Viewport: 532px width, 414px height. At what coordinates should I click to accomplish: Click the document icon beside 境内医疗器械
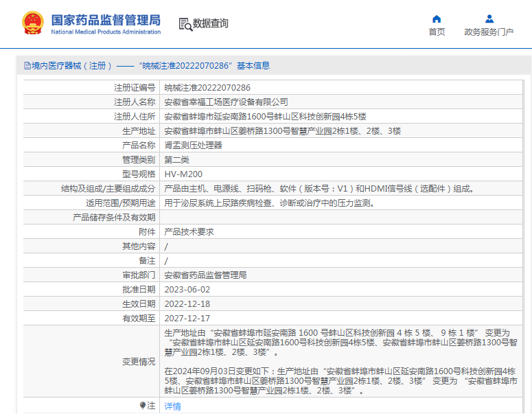coord(27,65)
